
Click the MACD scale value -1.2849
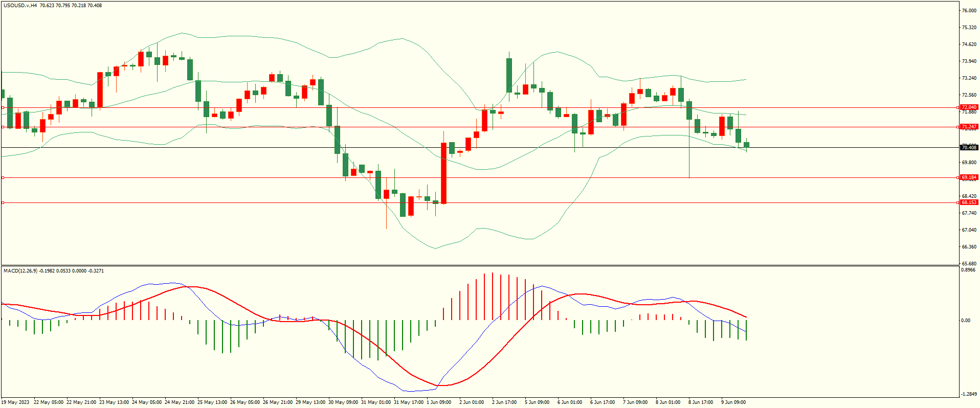tap(969, 394)
